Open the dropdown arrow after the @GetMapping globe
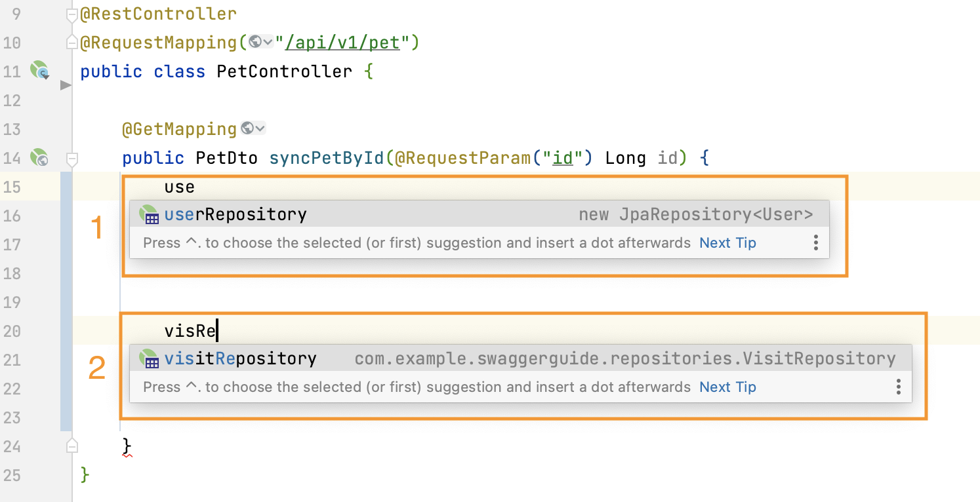The width and height of the screenshot is (980, 502). click(x=262, y=128)
